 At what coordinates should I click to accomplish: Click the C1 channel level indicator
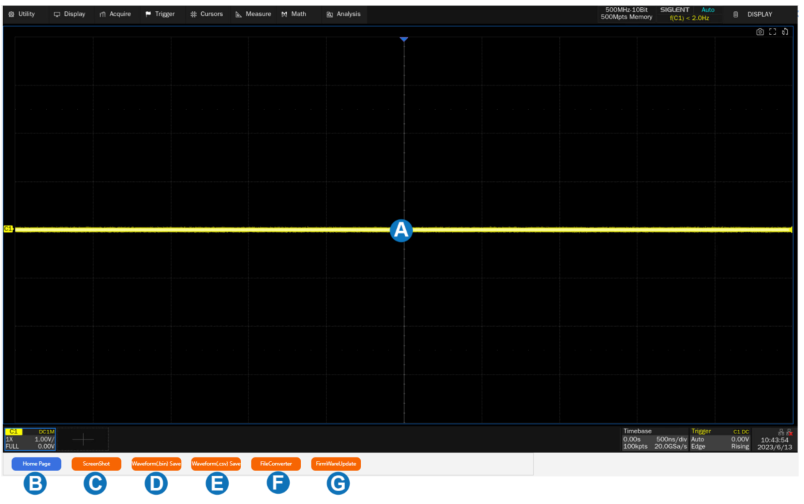(9, 229)
